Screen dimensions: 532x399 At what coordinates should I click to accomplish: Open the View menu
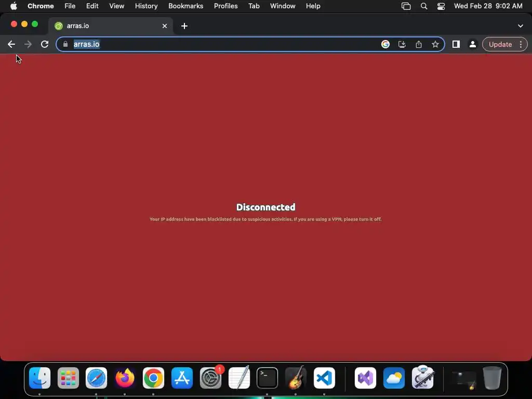[117, 6]
